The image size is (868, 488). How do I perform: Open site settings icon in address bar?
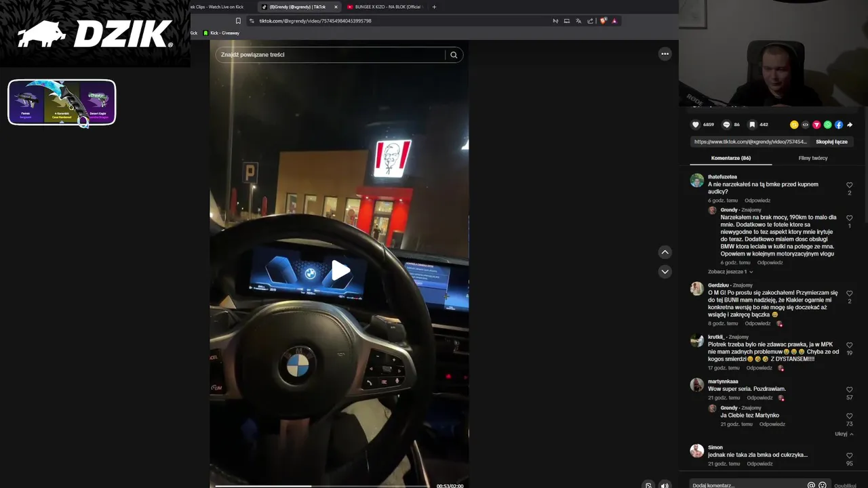tap(252, 21)
